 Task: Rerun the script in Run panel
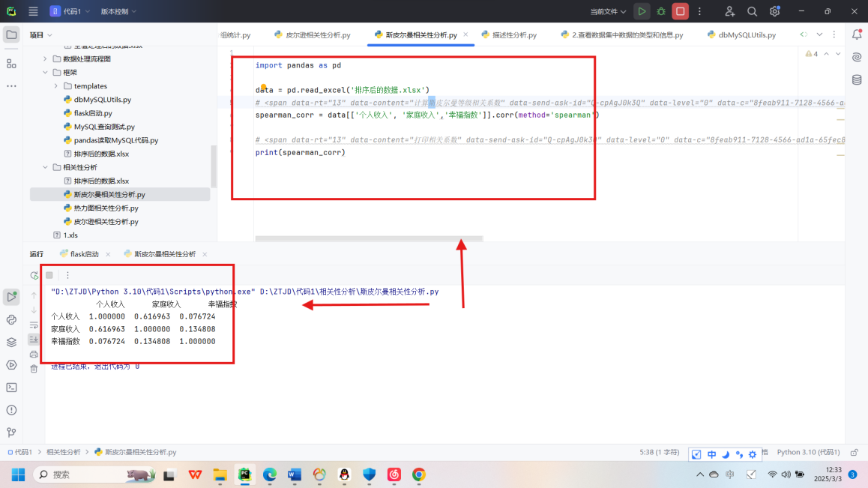pos(34,275)
